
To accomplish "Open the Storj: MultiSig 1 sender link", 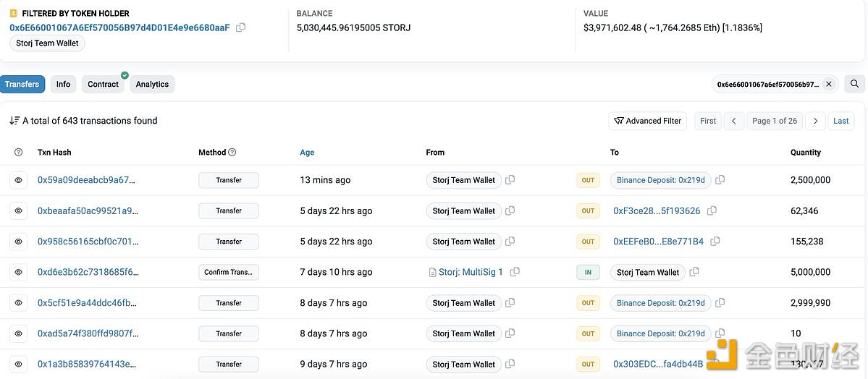I will coord(471,272).
